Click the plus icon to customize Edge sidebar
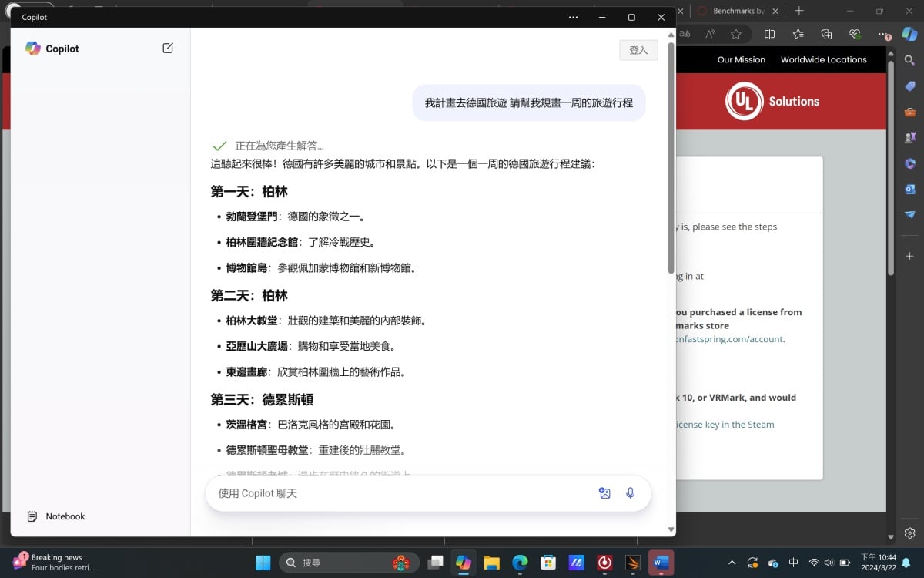This screenshot has width=924, height=578. pos(909,255)
